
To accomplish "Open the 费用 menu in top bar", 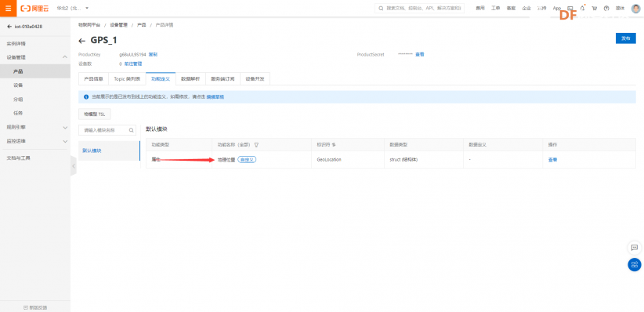I will tap(480, 8).
